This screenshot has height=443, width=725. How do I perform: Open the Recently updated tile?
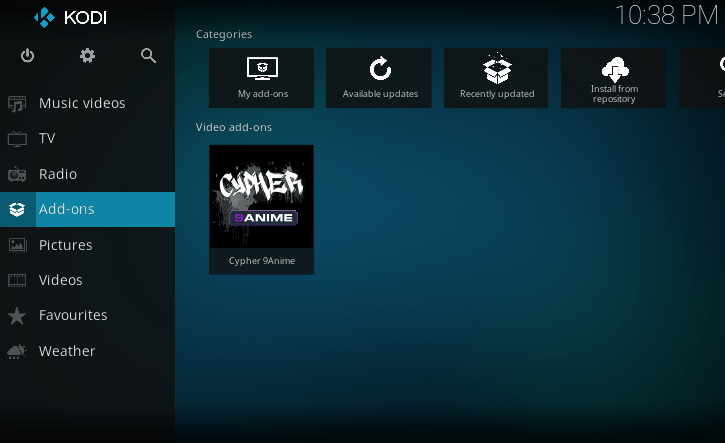[497, 78]
